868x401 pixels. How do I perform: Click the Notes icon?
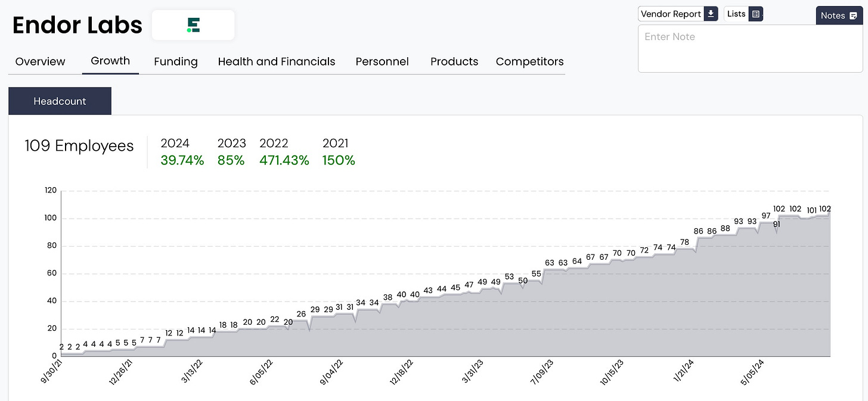(853, 15)
